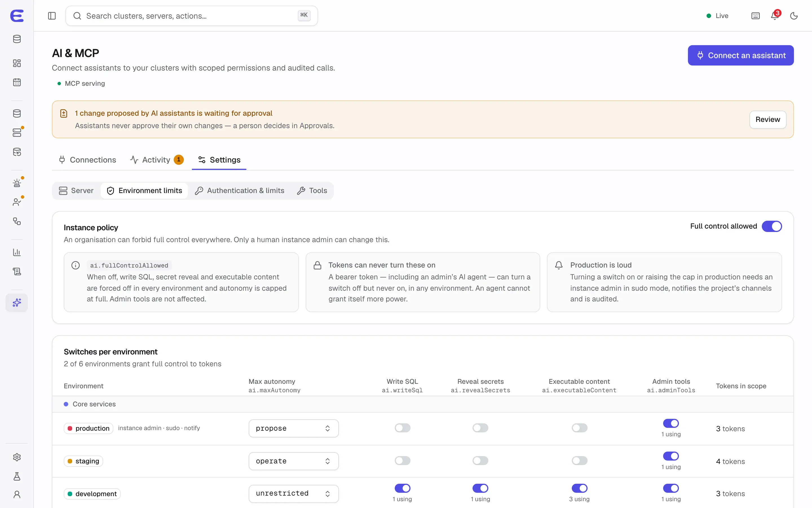The height and width of the screenshot is (508, 812).
Task: Open the servers icon with orange dot
Action: pyautogui.click(x=17, y=133)
